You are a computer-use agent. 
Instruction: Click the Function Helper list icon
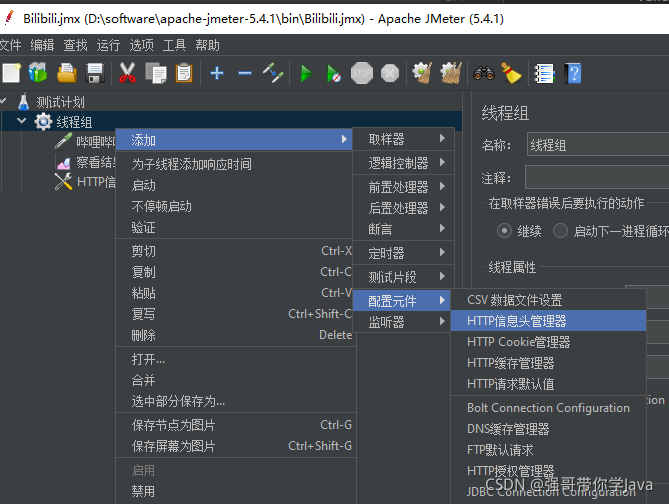click(x=544, y=73)
